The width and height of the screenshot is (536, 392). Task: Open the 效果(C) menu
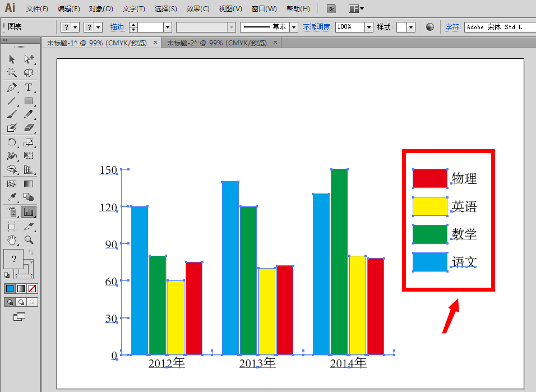click(198, 9)
